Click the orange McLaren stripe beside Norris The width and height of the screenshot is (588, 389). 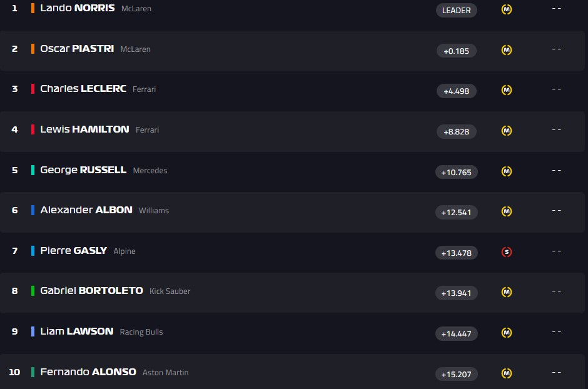(33, 9)
